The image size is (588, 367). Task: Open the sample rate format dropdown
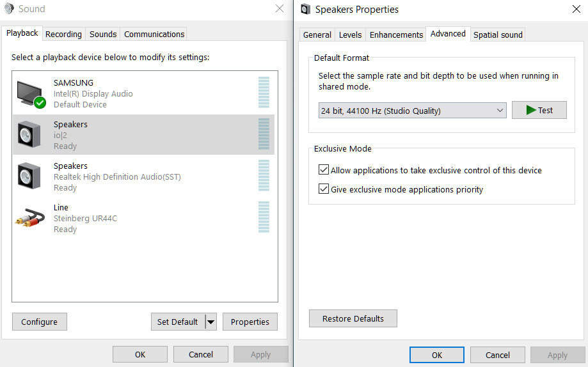[412, 111]
